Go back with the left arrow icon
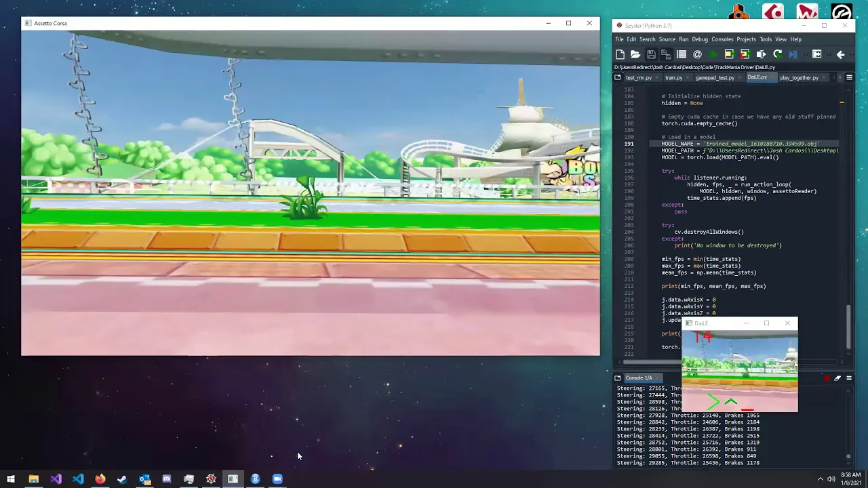 pos(840,54)
